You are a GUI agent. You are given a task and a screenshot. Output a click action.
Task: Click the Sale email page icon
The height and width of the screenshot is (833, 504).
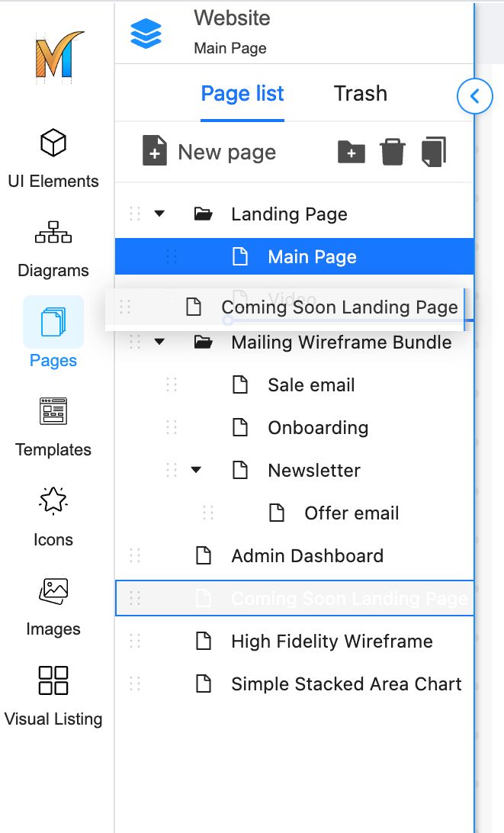240,384
